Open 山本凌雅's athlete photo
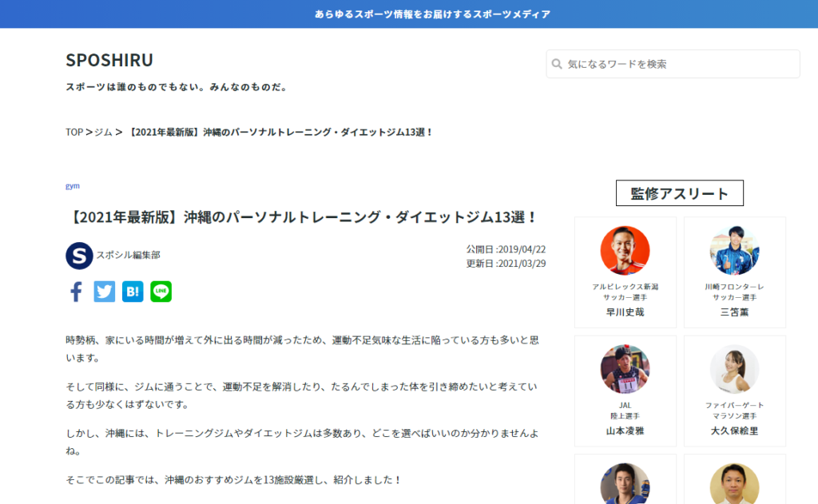This screenshot has height=504, width=818. tap(625, 369)
